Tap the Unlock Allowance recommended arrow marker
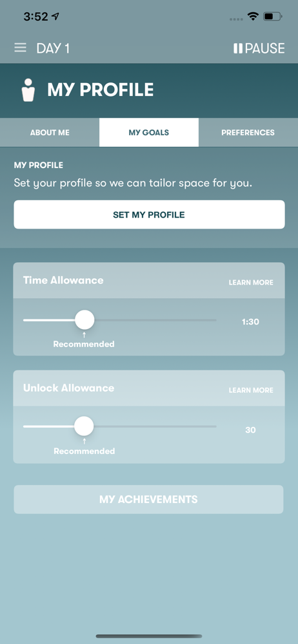 [84, 442]
